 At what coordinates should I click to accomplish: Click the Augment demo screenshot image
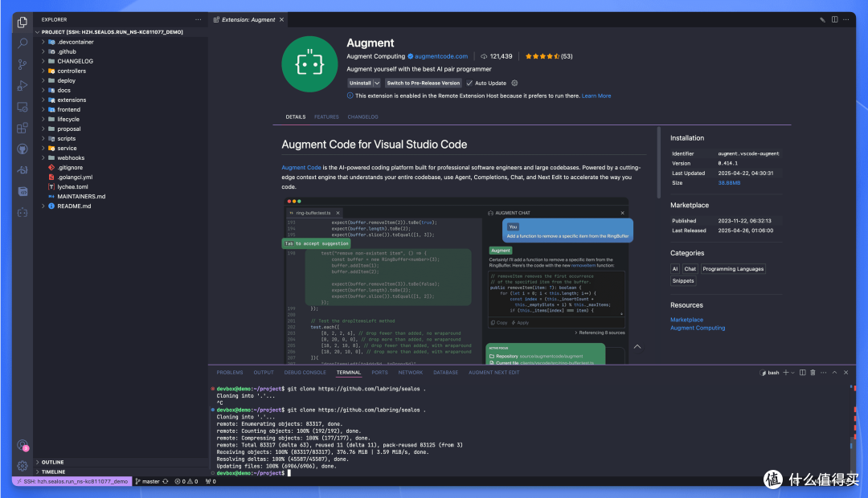click(457, 281)
